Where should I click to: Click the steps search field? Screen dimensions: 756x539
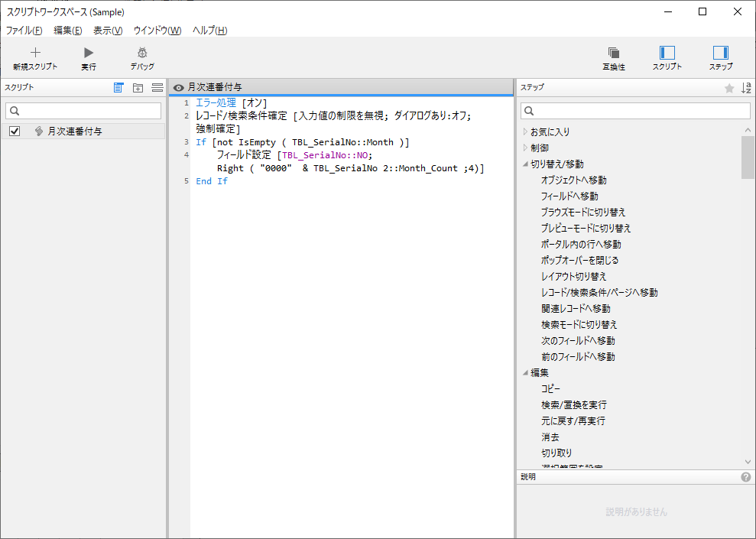point(634,110)
